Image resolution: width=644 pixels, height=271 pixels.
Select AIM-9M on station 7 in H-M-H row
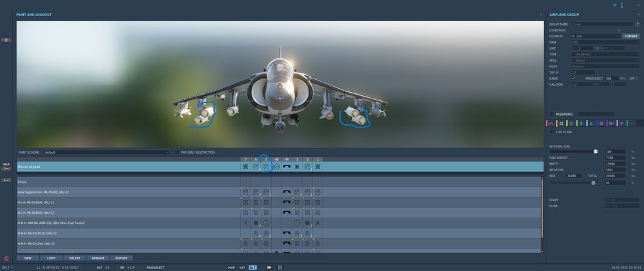245,223
